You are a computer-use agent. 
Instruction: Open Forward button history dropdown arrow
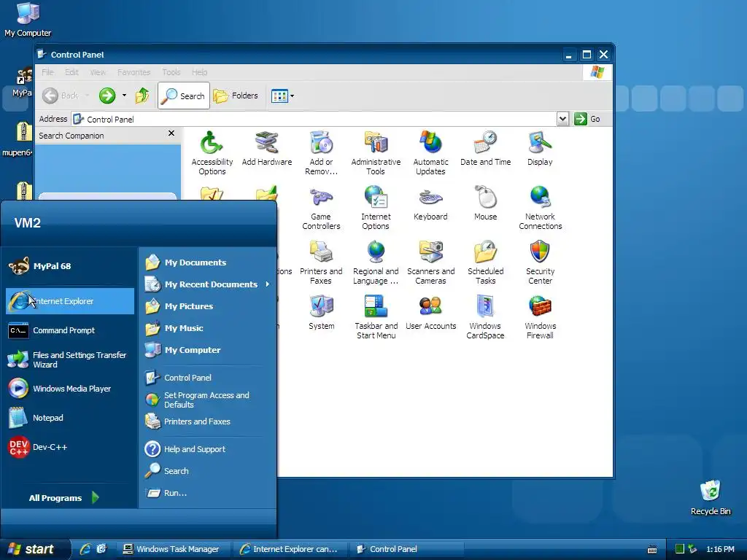124,96
